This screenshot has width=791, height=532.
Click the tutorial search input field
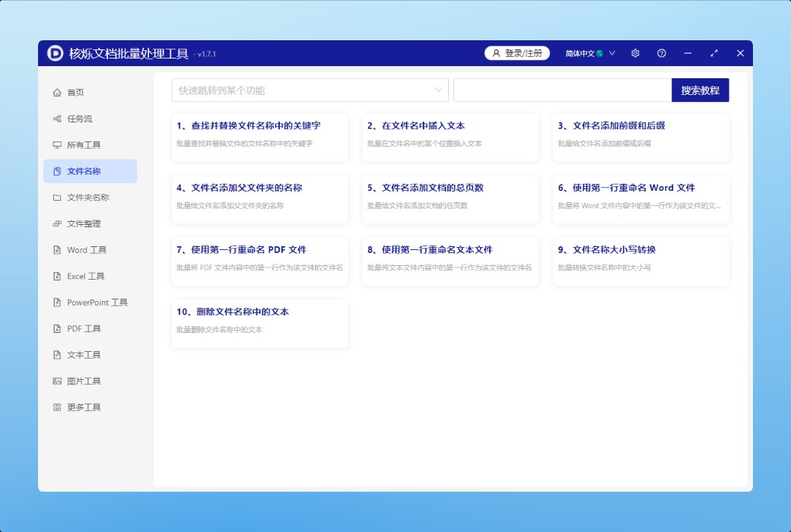562,90
